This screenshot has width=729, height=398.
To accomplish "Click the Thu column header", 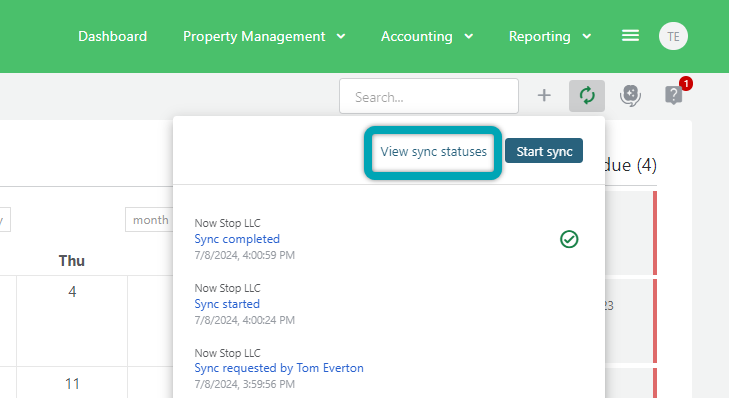I will 72,261.
